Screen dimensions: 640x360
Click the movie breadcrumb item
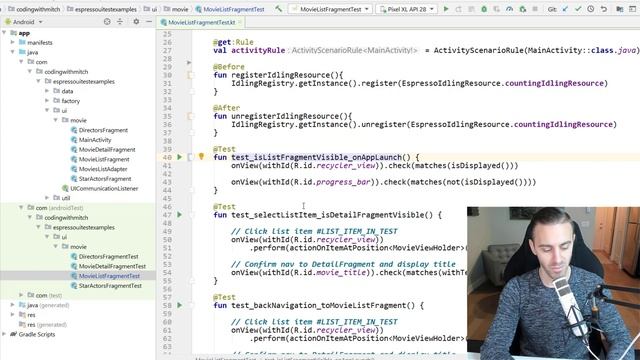(x=176, y=9)
